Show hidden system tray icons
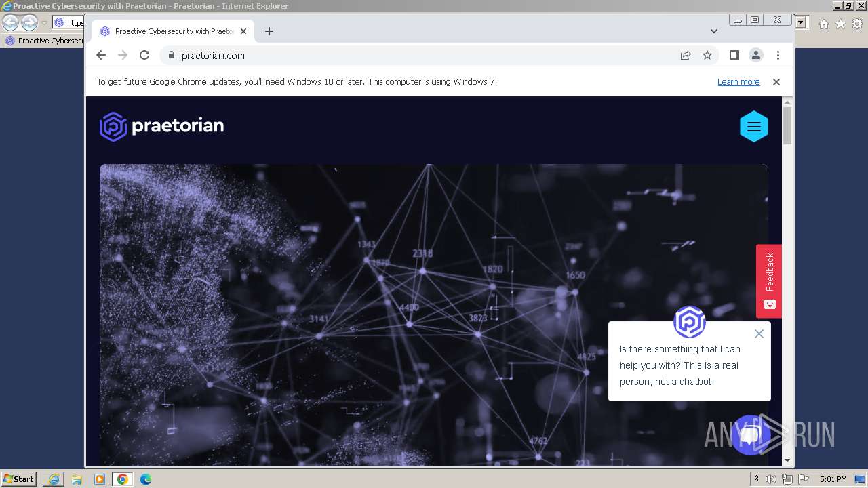The width and height of the screenshot is (868, 488). coord(756,479)
